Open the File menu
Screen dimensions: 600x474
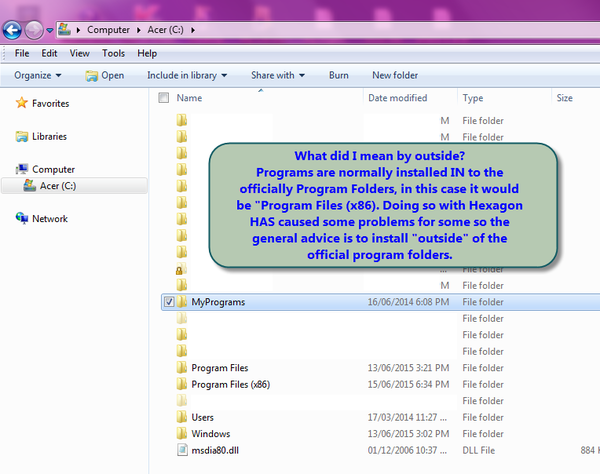[x=22, y=53]
